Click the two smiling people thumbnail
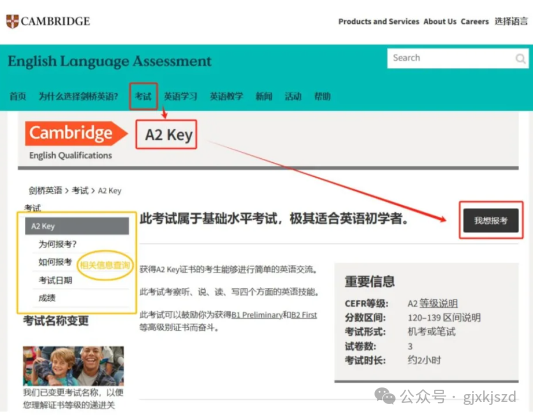The width and height of the screenshot is (533, 418). coord(73,366)
